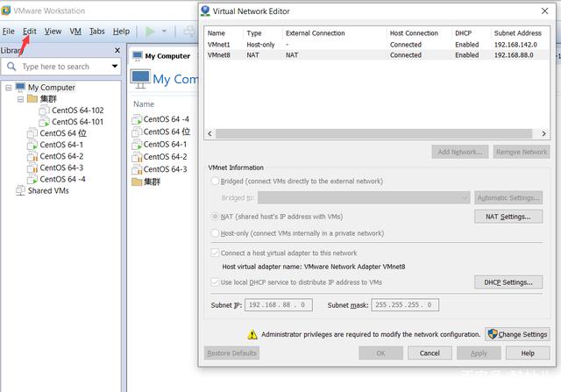Open the Tabs menu
561x392 pixels.
tap(97, 32)
